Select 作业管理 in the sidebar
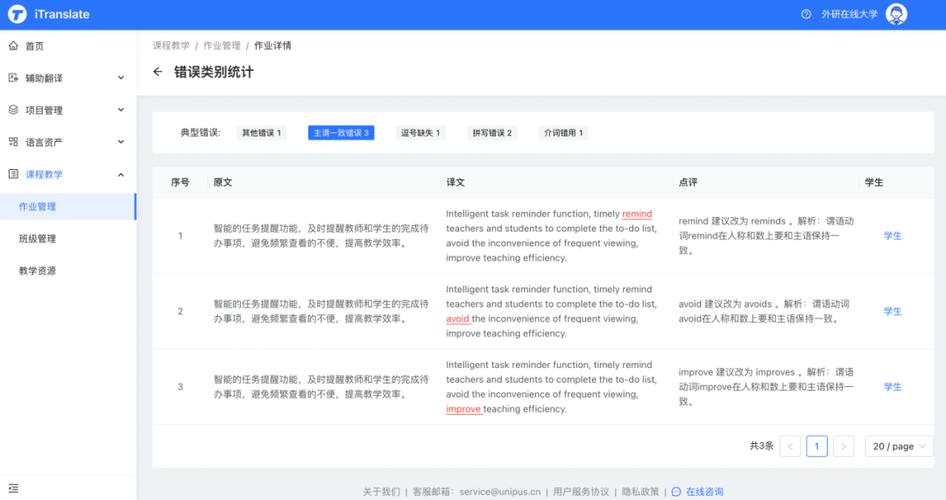The width and height of the screenshot is (946, 500). point(68,206)
